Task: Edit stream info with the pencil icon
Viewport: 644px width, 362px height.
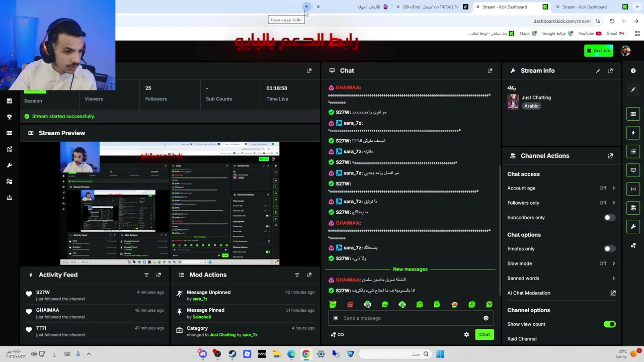Action: (x=598, y=71)
